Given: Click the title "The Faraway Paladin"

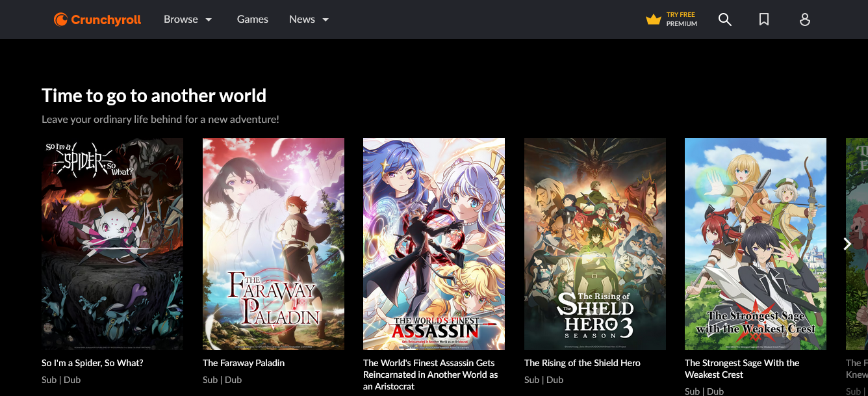Looking at the screenshot, I should click(244, 363).
